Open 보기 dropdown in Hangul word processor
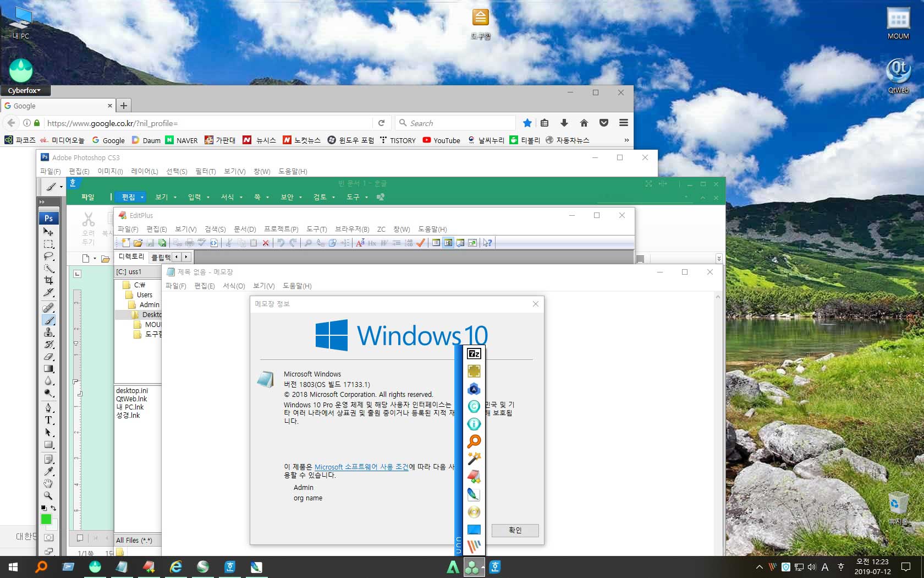 [166, 197]
